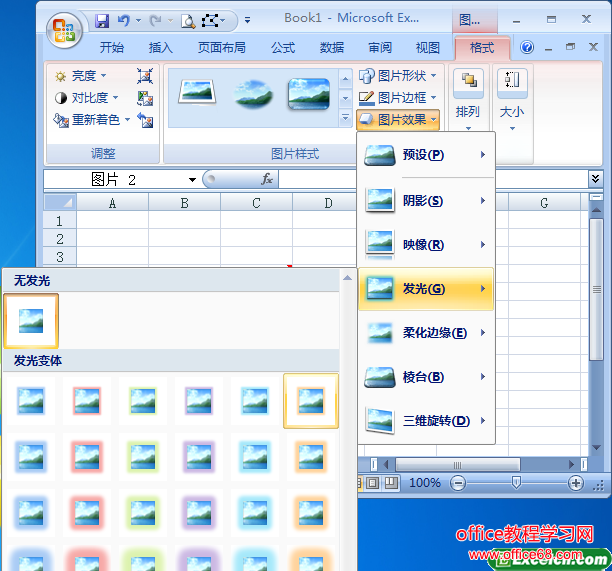Toggle the Picture Effects (图片效果) dropdown
The width and height of the screenshot is (612, 571).
tap(398, 119)
